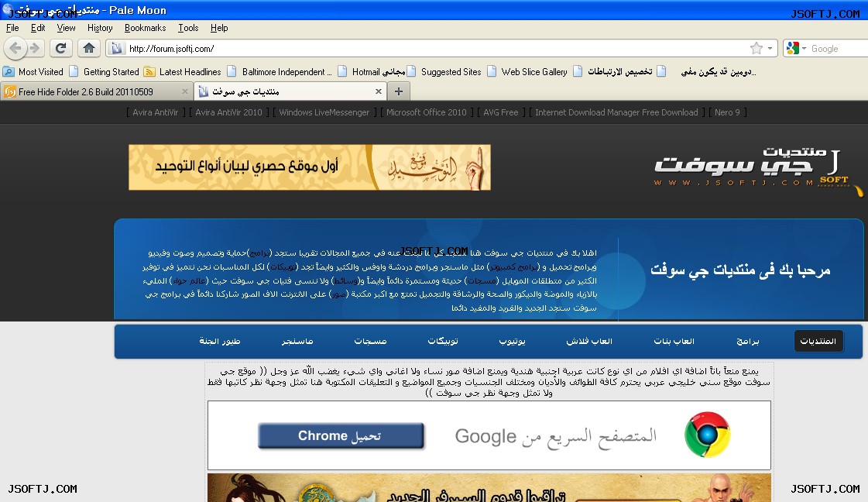Select توبيكات in the navigation bar
The height and width of the screenshot is (502, 868).
click(x=443, y=341)
